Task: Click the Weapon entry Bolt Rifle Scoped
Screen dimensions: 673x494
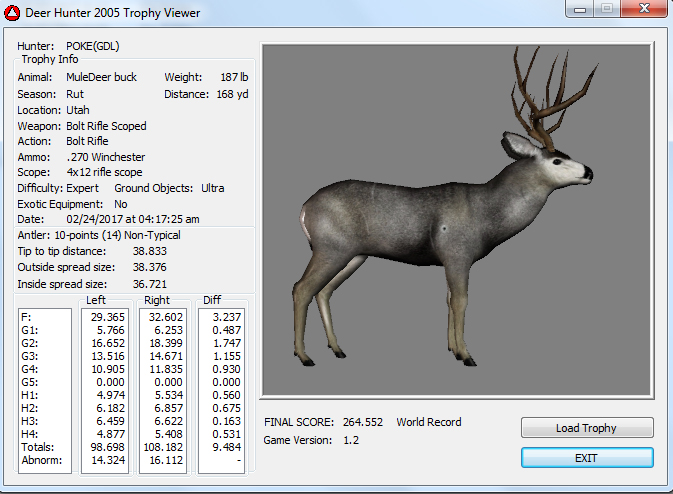Action: pyautogui.click(x=106, y=126)
